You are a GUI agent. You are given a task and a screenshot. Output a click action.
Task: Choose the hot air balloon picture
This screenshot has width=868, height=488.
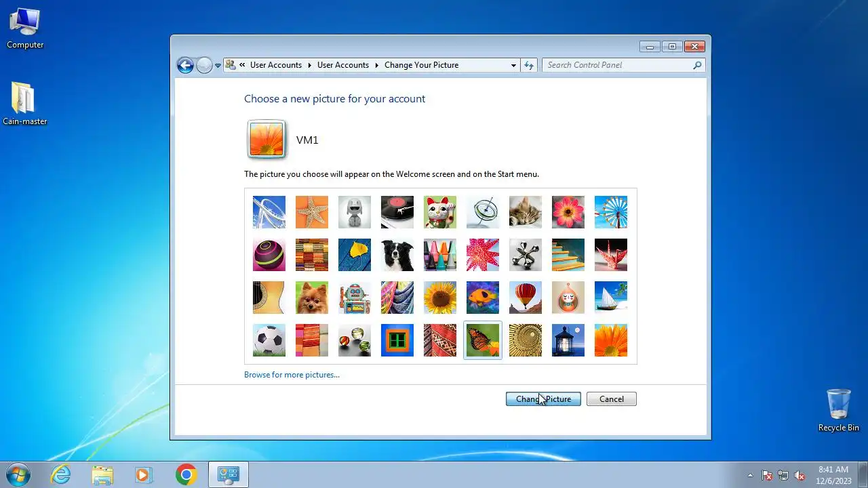point(526,298)
